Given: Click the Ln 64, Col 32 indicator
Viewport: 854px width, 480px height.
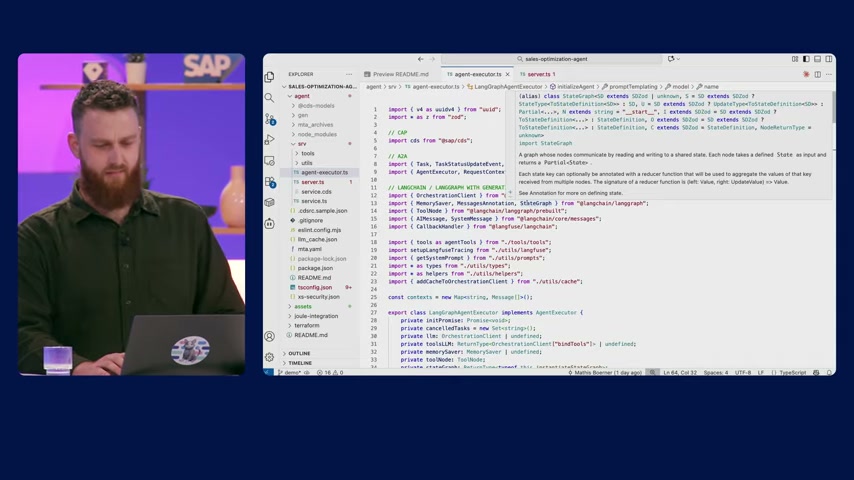Looking at the screenshot, I should [x=680, y=373].
